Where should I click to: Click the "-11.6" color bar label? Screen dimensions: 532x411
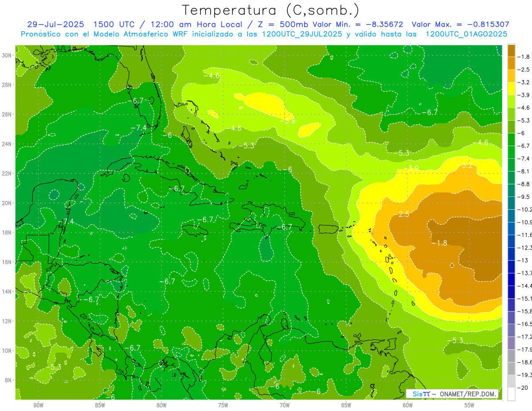(x=525, y=235)
